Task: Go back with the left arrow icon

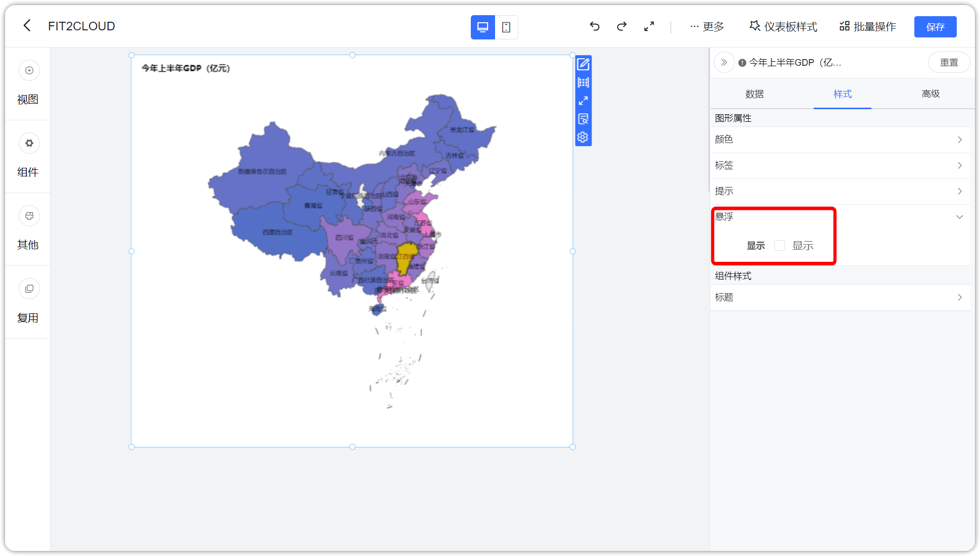Action: (x=27, y=26)
